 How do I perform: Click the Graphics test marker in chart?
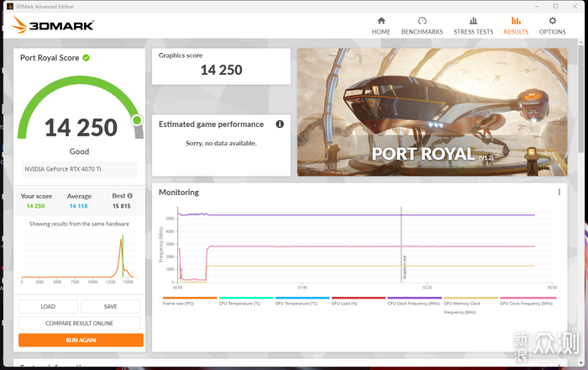[405, 267]
